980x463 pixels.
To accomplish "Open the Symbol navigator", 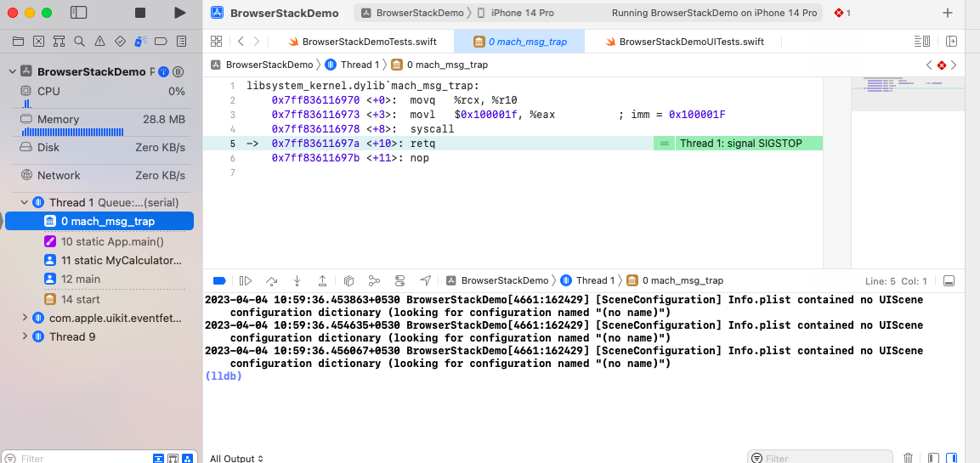I will [59, 42].
